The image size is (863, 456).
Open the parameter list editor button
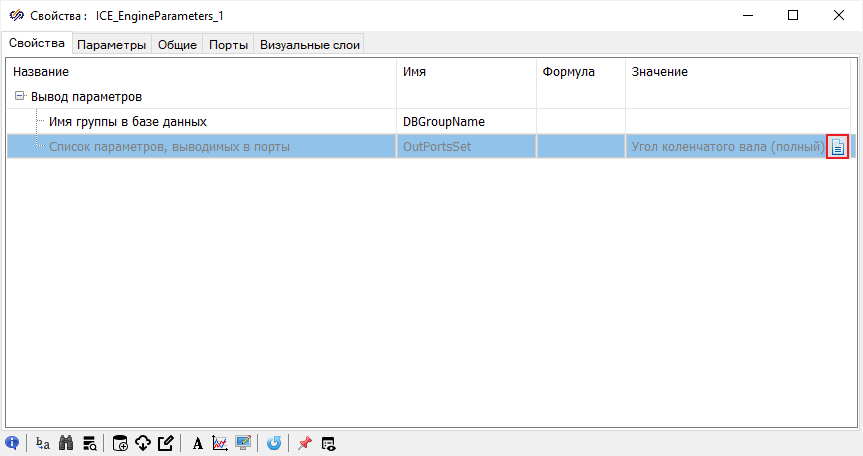[x=838, y=147]
